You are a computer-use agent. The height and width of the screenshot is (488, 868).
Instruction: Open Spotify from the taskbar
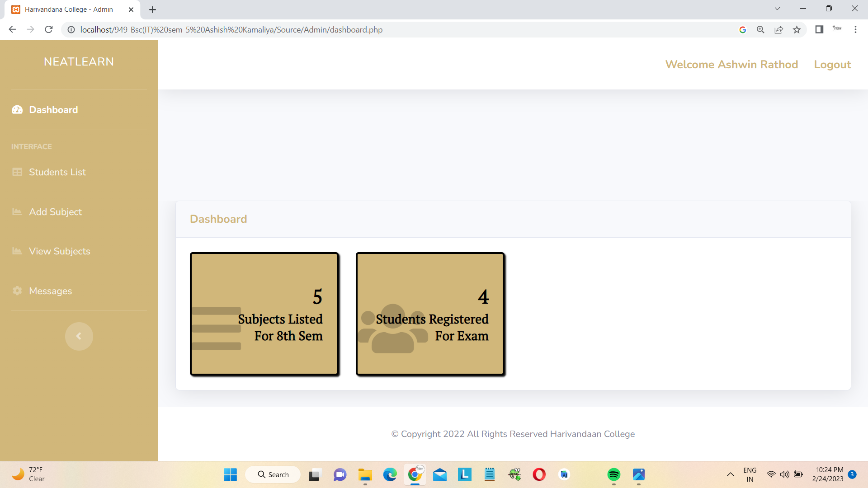(x=614, y=474)
